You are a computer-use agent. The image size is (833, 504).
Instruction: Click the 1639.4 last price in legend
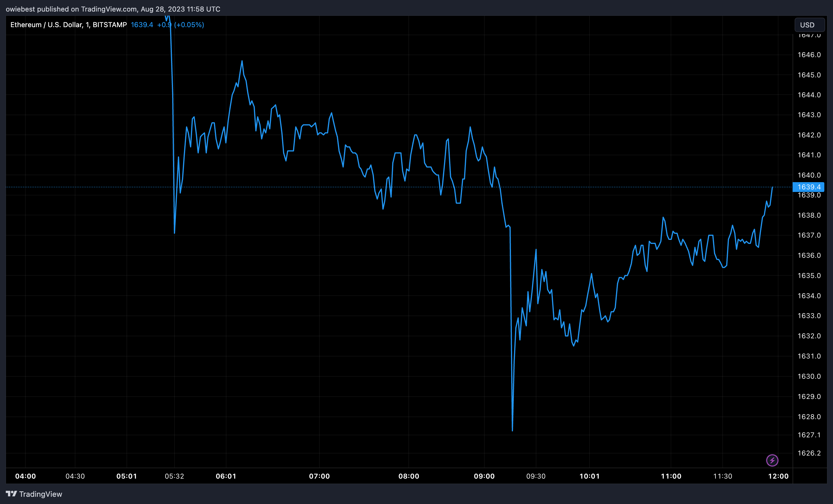[142, 25]
